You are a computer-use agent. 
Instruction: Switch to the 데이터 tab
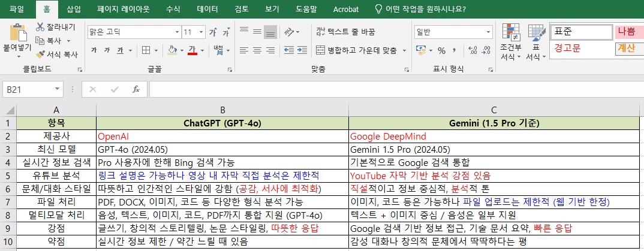[207, 9]
